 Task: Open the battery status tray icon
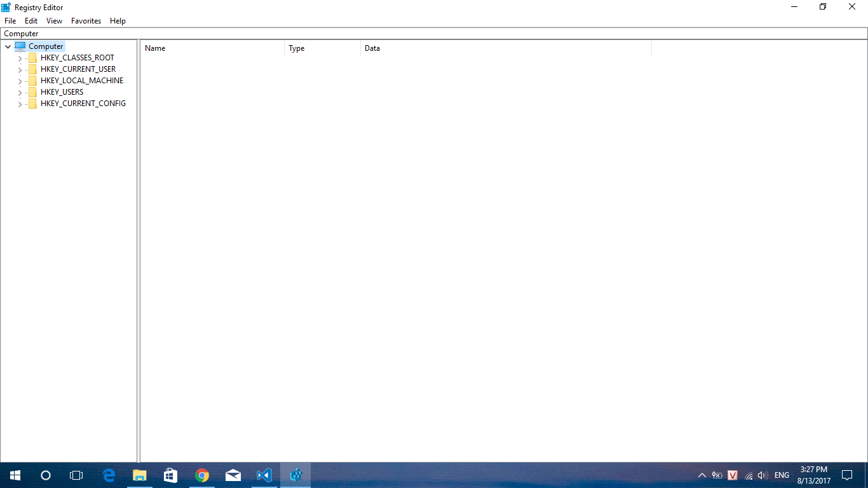click(x=717, y=475)
